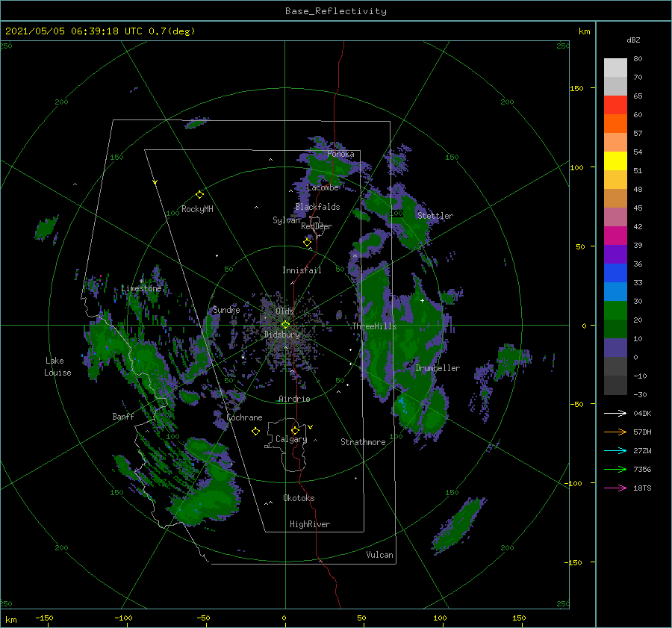Click the Lake Louise label
The width and height of the screenshot is (672, 628).
pyautogui.click(x=57, y=367)
